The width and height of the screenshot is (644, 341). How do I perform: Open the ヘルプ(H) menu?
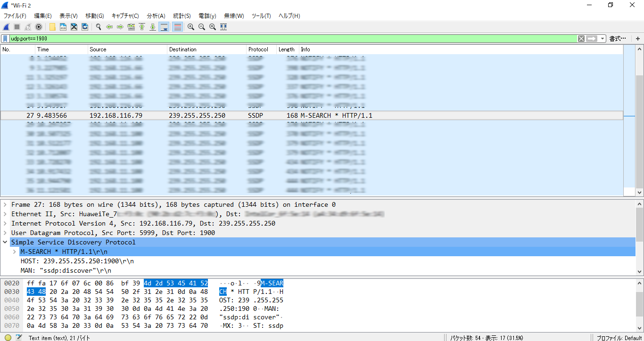click(289, 16)
